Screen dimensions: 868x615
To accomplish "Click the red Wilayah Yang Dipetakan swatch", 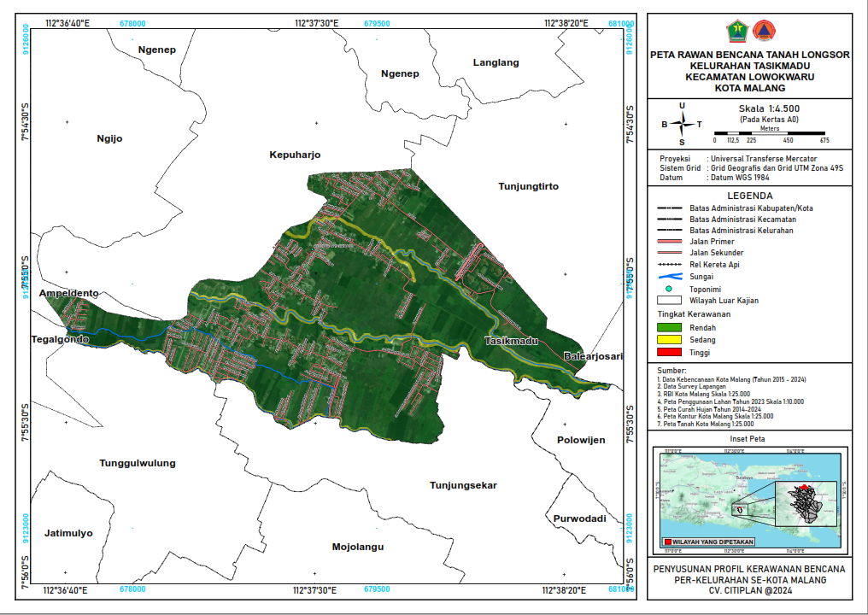I will point(668,542).
